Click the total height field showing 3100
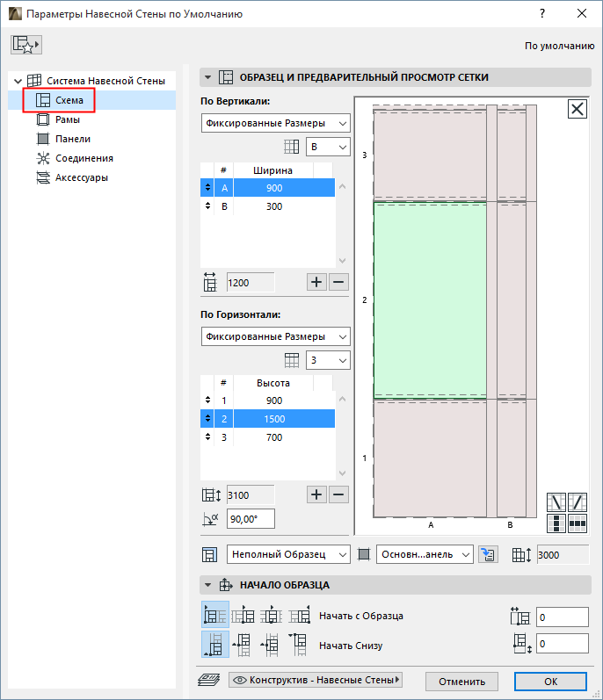Image resolution: width=603 pixels, height=700 pixels. click(x=251, y=495)
